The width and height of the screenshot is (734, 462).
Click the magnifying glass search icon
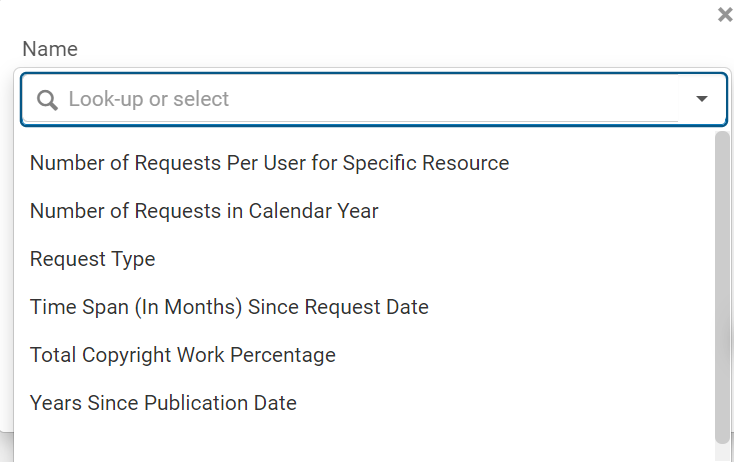point(46,100)
